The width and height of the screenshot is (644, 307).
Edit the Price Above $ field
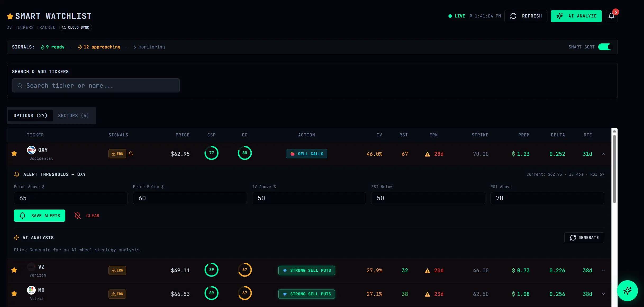point(71,198)
